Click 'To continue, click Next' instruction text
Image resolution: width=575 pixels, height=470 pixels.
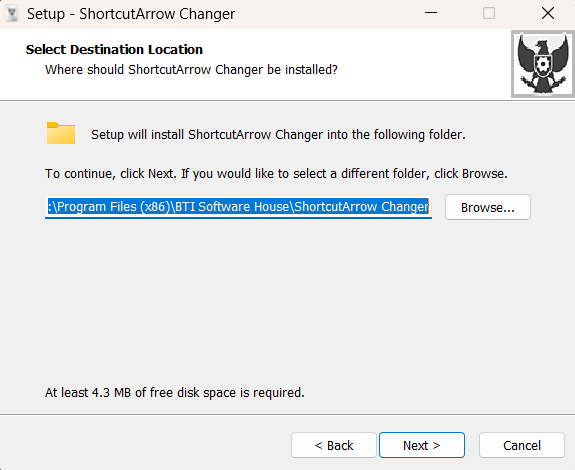tap(276, 173)
